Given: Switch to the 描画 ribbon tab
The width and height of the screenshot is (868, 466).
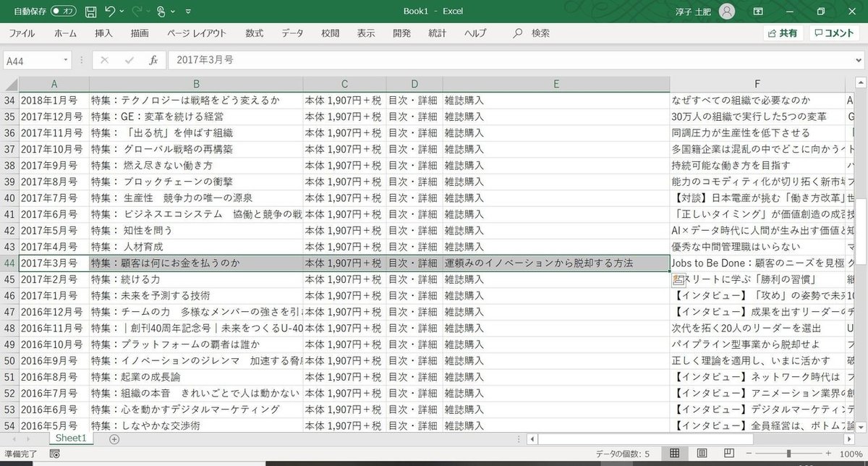Looking at the screenshot, I should (140, 33).
